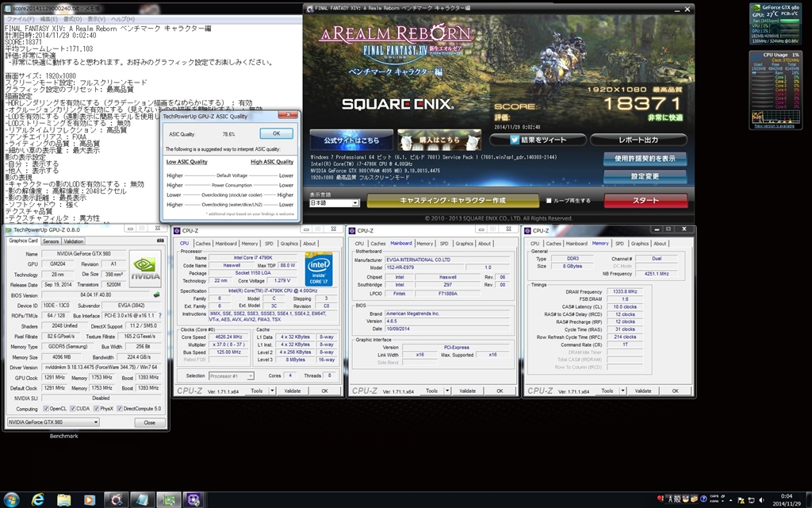Click volume speaker tray icon
The image size is (812, 508).
(762, 500)
